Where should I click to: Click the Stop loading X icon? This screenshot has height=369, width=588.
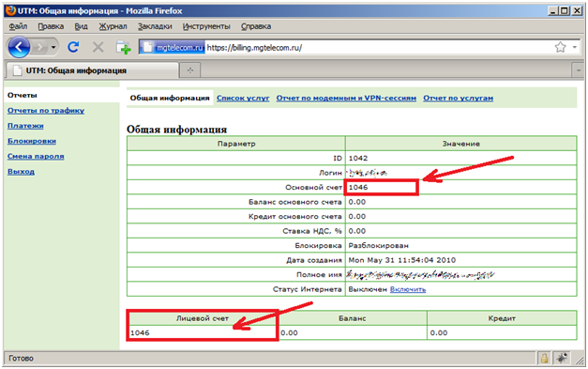98,47
